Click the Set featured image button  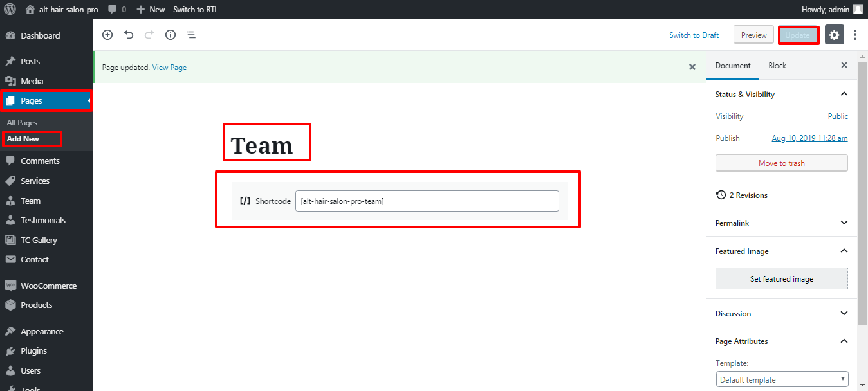(782, 278)
